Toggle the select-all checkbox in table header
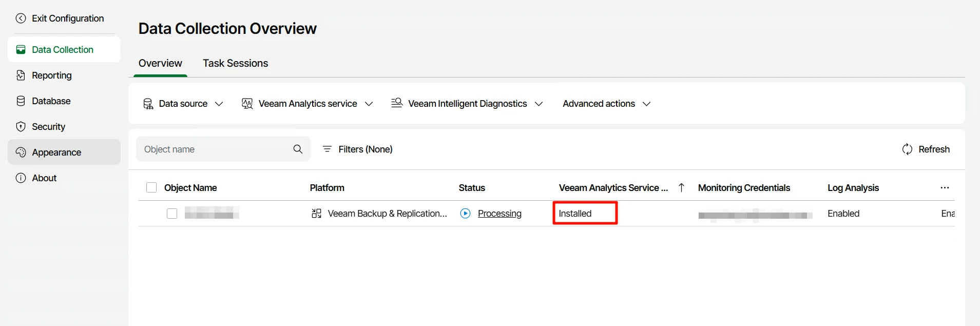 (151, 188)
